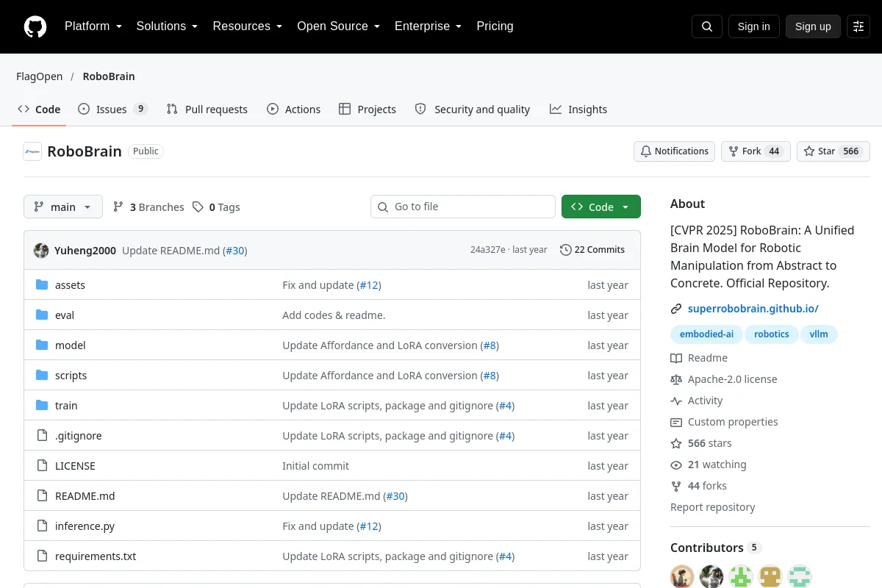This screenshot has width=882, height=588.
Task: Click the .gitignore file icon
Action: [42, 436]
